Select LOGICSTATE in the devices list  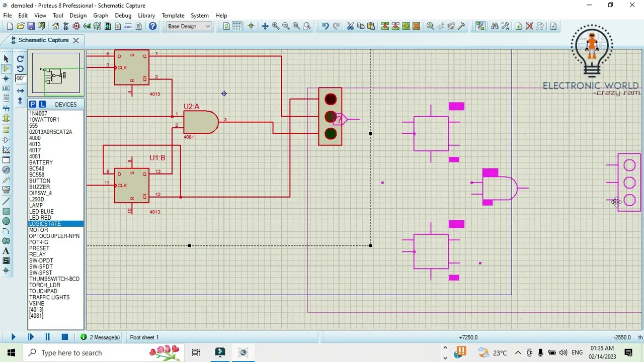tap(56, 224)
